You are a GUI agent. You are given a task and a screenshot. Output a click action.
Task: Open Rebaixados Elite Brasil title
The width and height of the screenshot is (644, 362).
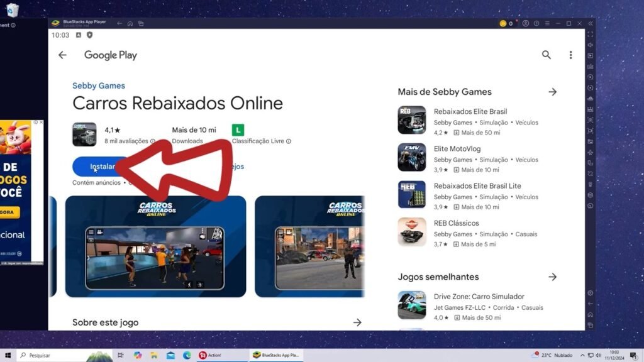coord(470,112)
